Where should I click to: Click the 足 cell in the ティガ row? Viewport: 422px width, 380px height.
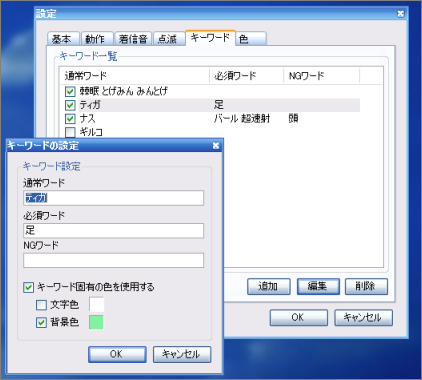click(219, 105)
